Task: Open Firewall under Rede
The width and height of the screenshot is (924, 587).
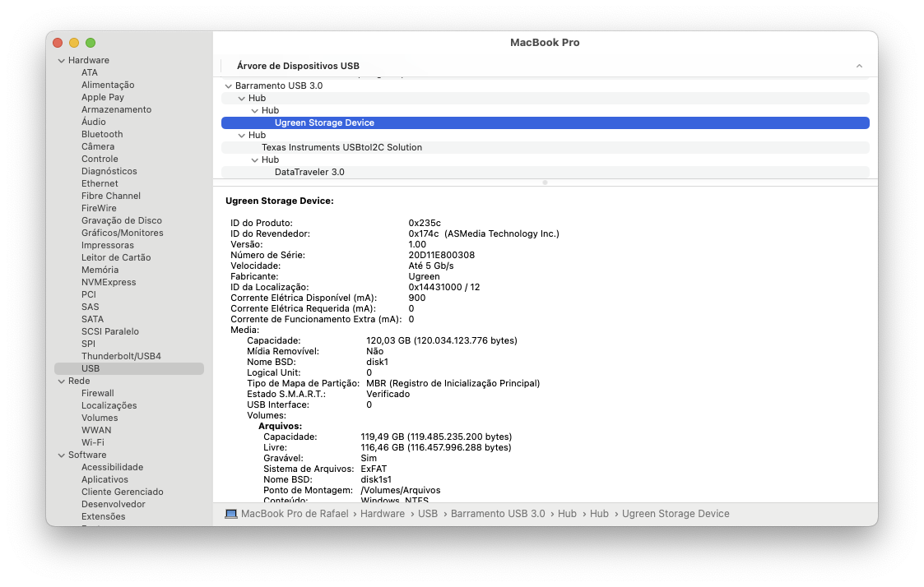Action: click(97, 394)
